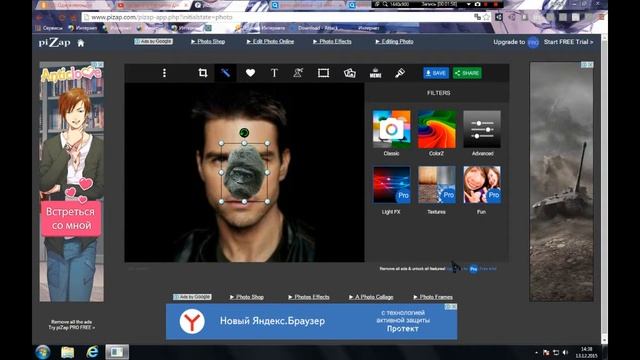Click the Yandex Browser banner ad

(311, 322)
